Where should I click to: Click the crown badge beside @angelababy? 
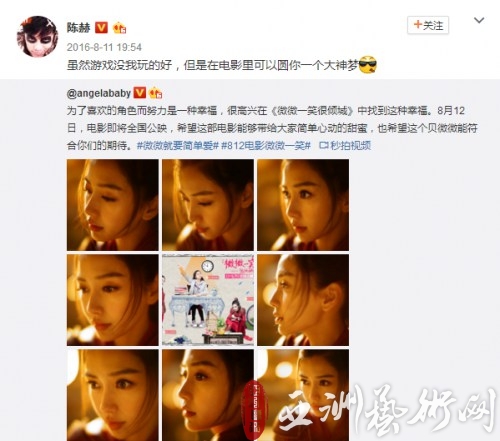155,93
